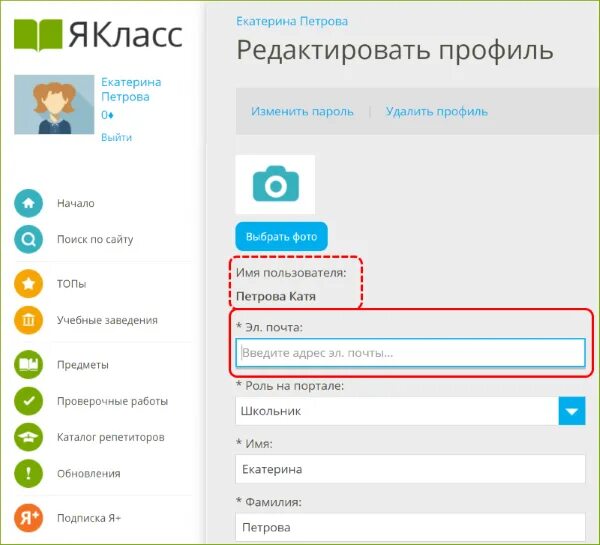Click the Имя field containing Екатерина
600x545 pixels.
[411, 469]
